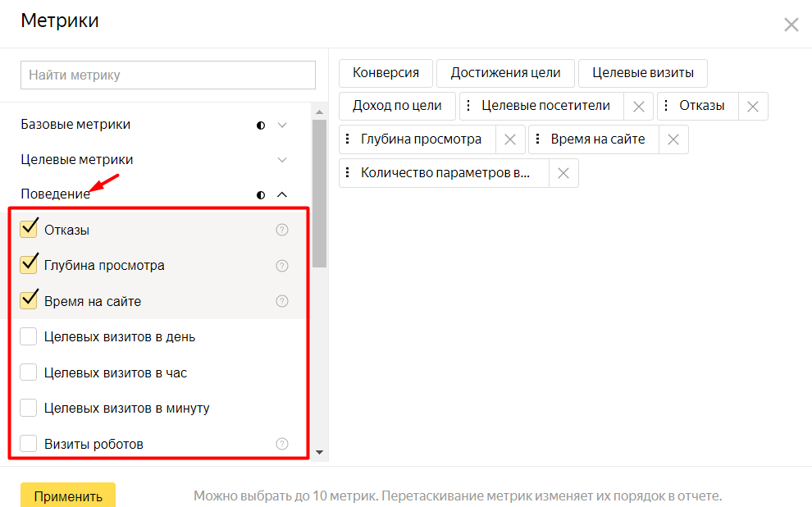This screenshot has width=812, height=507.
Task: Click the scroll down arrow of metrics list
Action: (x=320, y=452)
